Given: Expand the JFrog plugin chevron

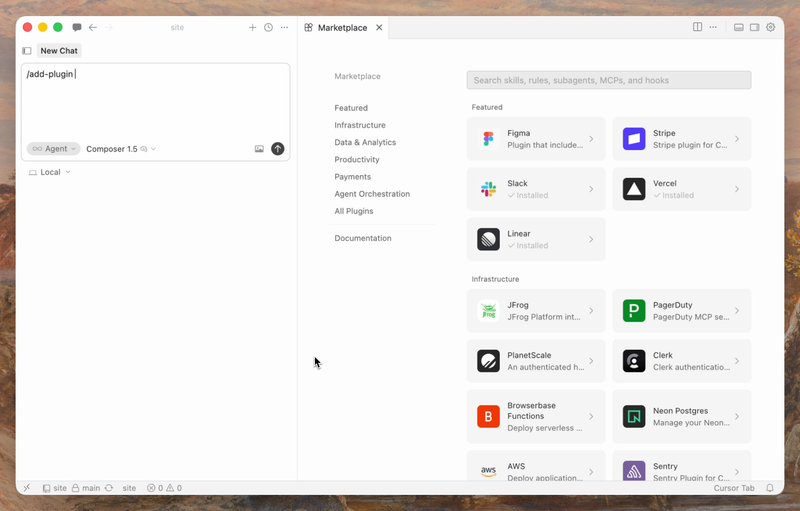Looking at the screenshot, I should (591, 311).
